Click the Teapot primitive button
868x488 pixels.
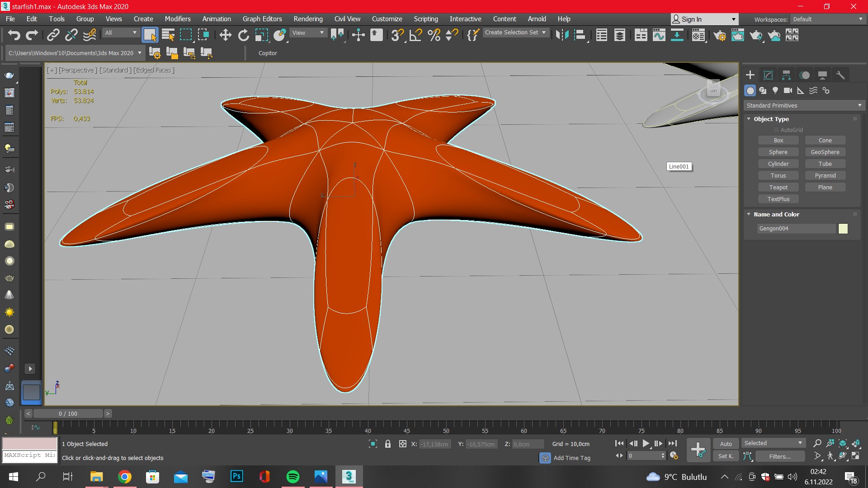(778, 187)
